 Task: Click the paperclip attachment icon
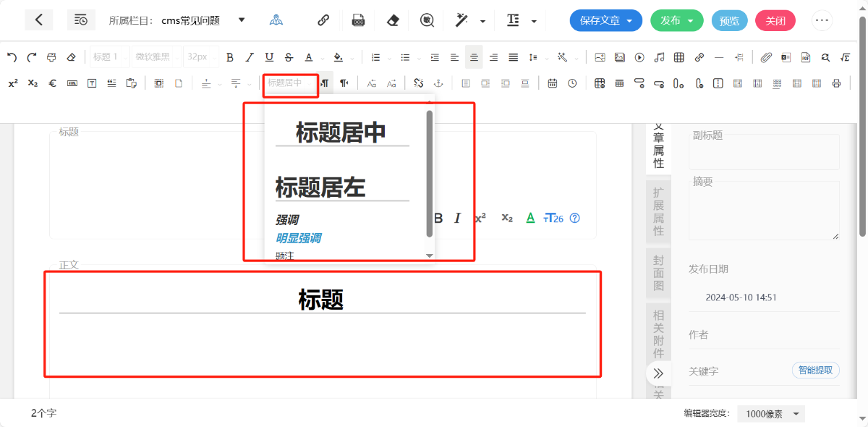pos(766,57)
